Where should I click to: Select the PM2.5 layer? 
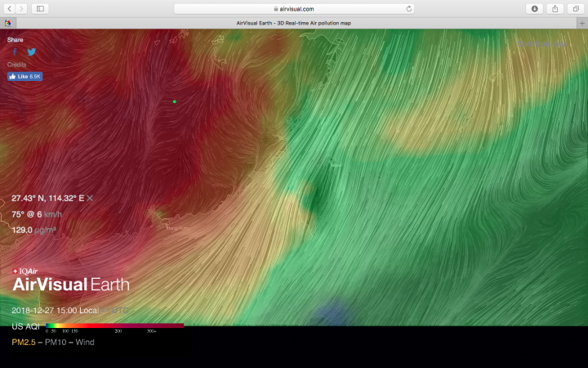tap(24, 342)
